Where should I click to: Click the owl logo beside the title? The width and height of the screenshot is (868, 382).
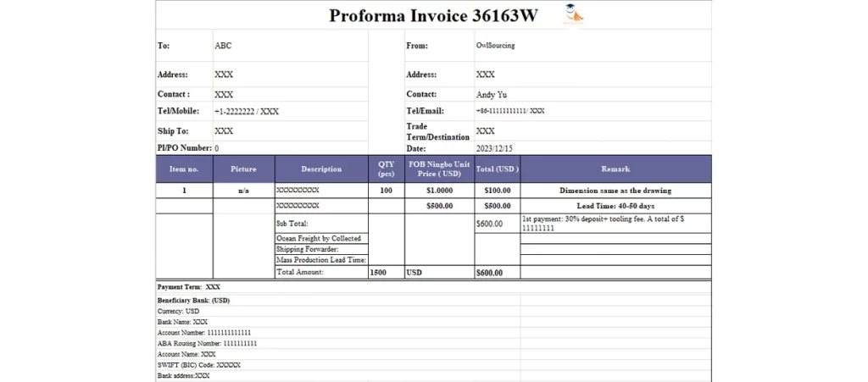click(574, 14)
